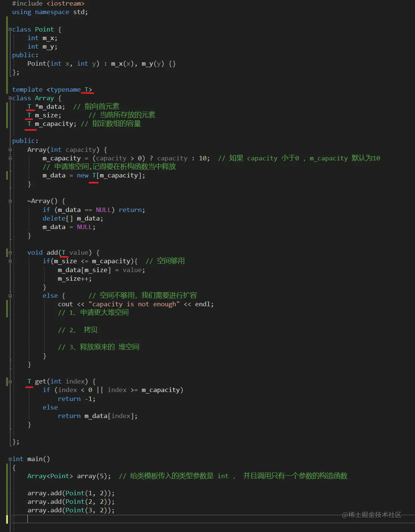Collapse the if(m_size <= m_capacity) block
Screen dimensions: 415x532
(10, 261)
